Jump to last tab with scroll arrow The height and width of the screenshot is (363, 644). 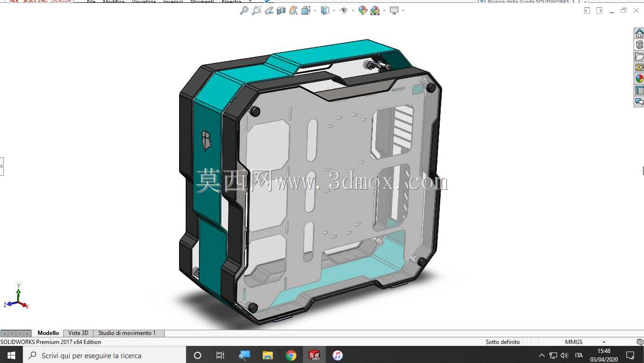pos(28,334)
